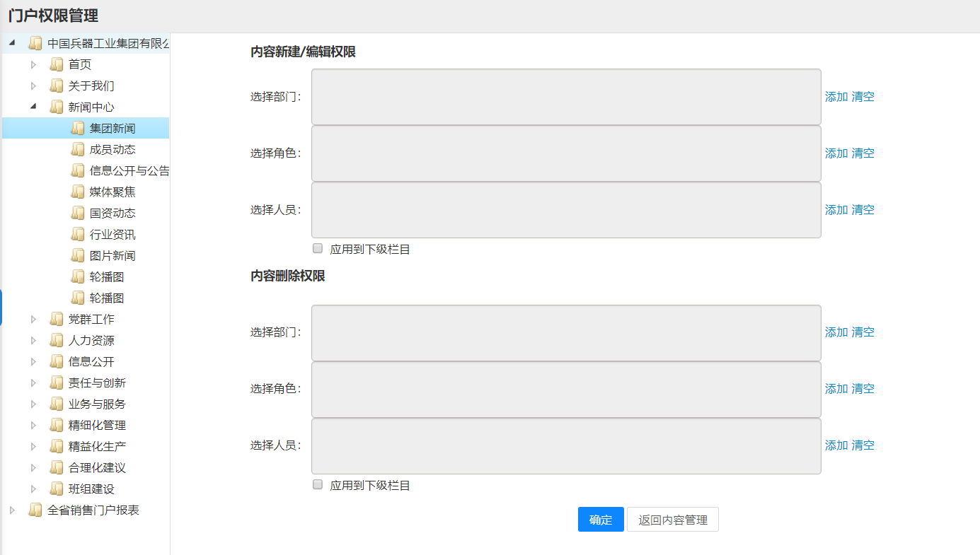The height and width of the screenshot is (555, 980).
Task: Expand the 人力资源 tree node
Action: coord(33,341)
